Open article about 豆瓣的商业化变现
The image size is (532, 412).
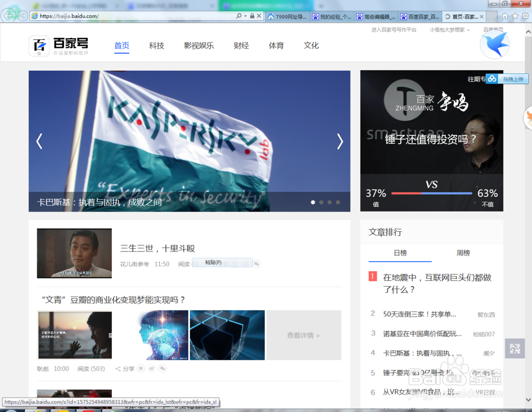[114, 300]
